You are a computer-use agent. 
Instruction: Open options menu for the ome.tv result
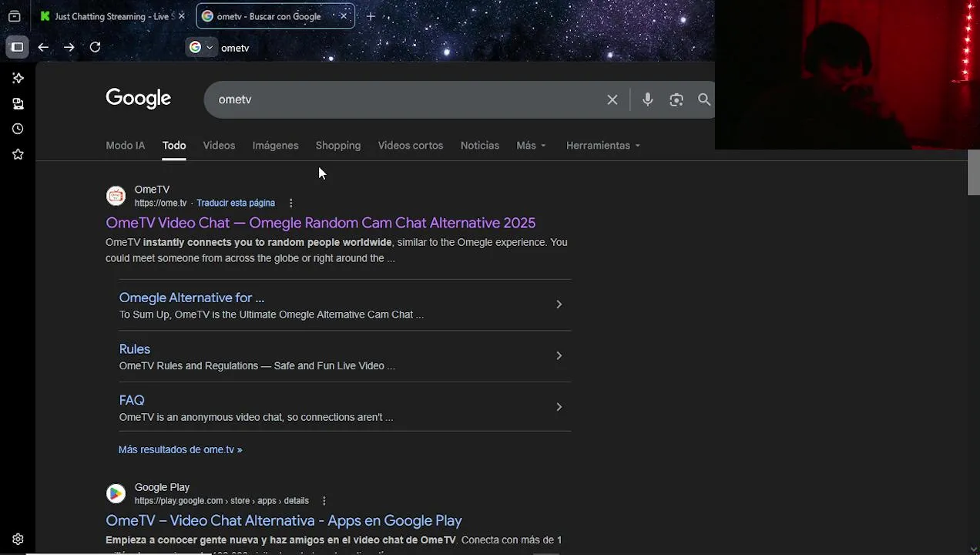tap(290, 203)
